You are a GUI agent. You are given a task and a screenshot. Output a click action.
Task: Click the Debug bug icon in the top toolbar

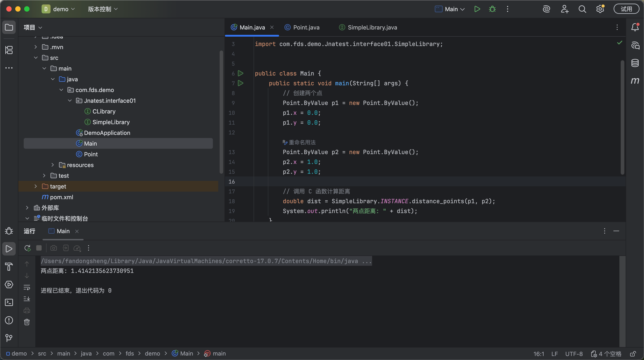point(492,9)
